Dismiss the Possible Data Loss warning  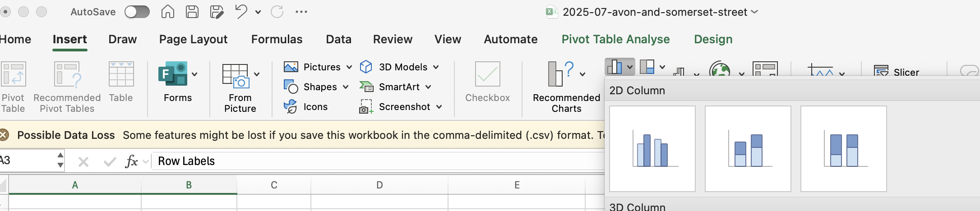(x=4, y=135)
